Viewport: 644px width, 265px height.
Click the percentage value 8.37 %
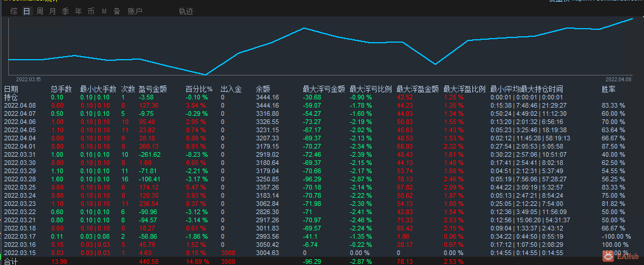click(196, 204)
